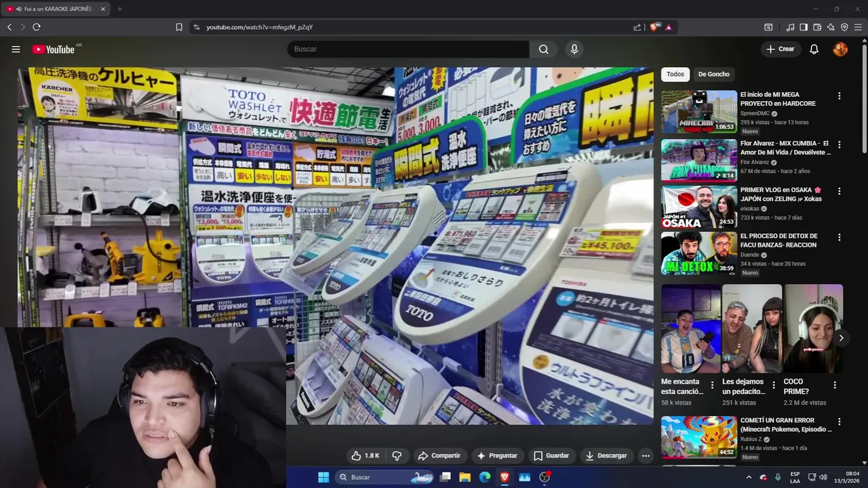Open more actions ellipsis under video

point(646,455)
